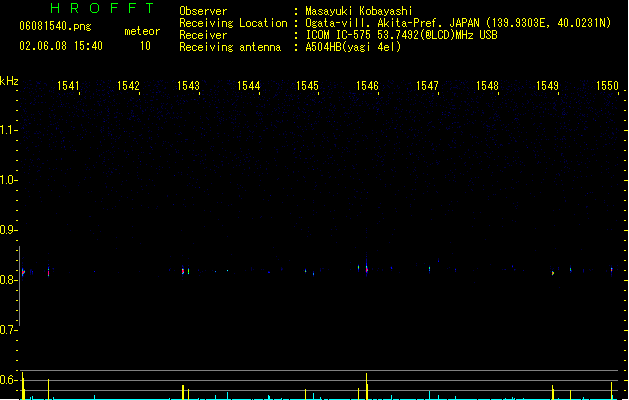
Task: Click the 1.1 kHz axis label
Action: (7, 130)
